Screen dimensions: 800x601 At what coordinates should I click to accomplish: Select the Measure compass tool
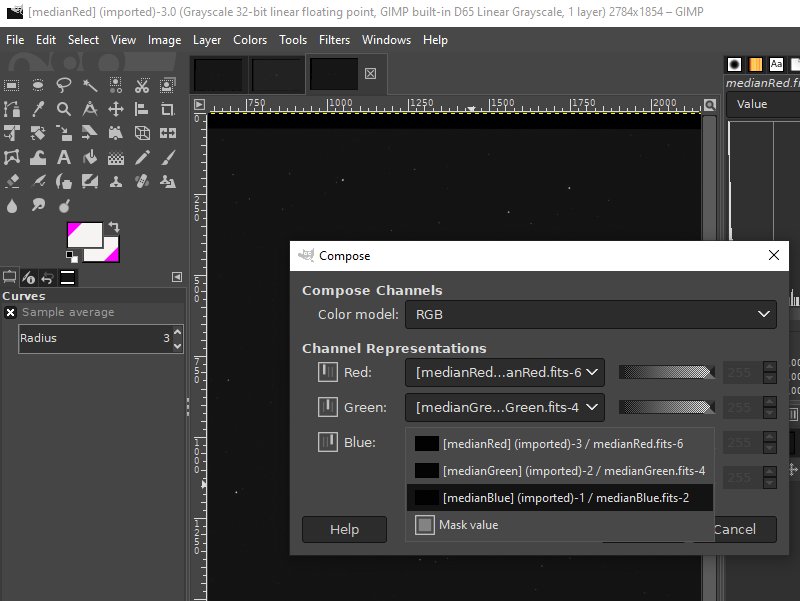pos(90,109)
